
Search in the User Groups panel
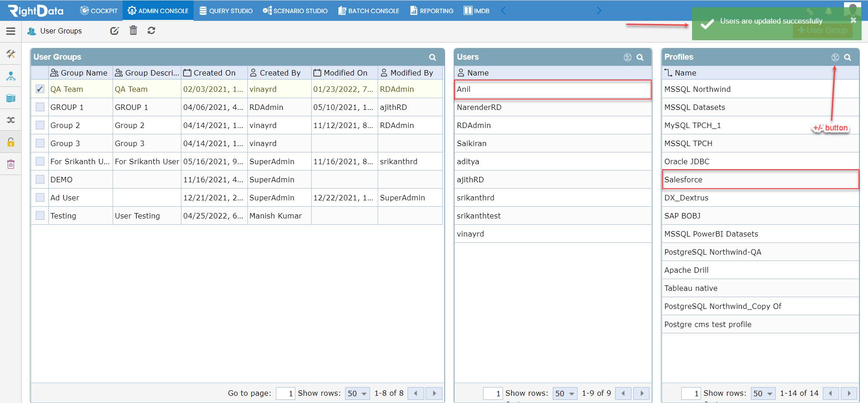pyautogui.click(x=432, y=57)
